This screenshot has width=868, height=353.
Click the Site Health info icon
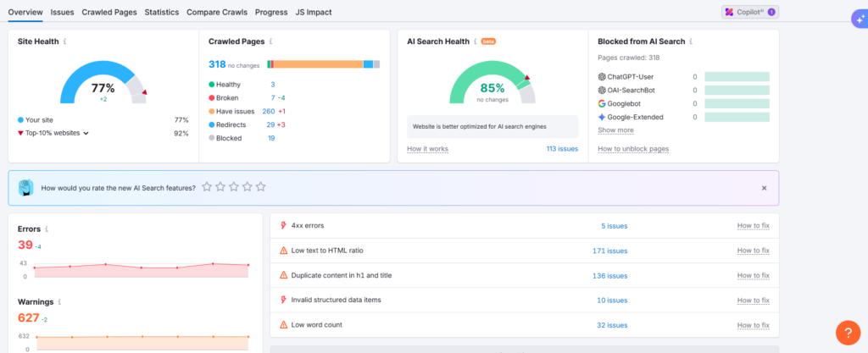pyautogui.click(x=65, y=41)
